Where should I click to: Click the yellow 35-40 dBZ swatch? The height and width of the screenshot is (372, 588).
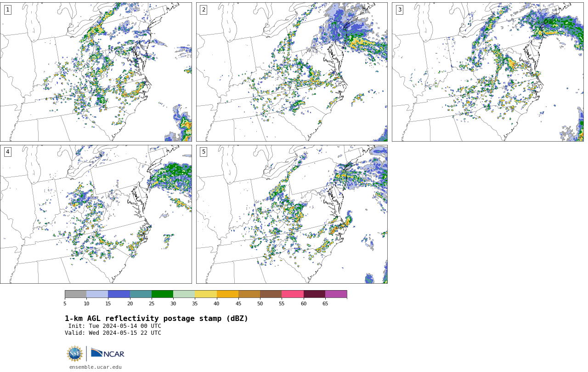(x=206, y=294)
